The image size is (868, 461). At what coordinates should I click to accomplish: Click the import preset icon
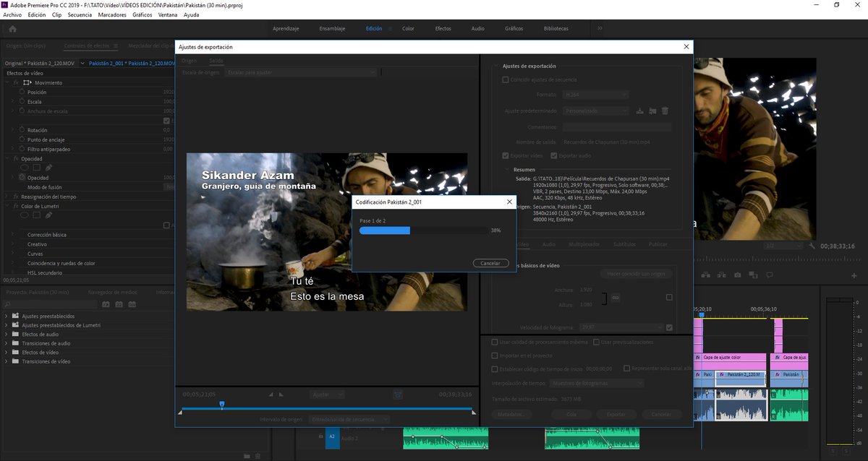tap(652, 111)
